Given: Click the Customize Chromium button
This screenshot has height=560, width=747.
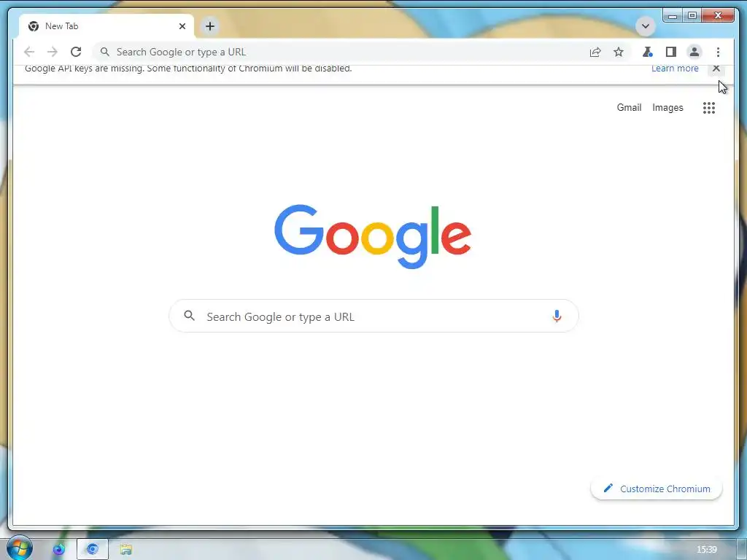Looking at the screenshot, I should coord(657,489).
